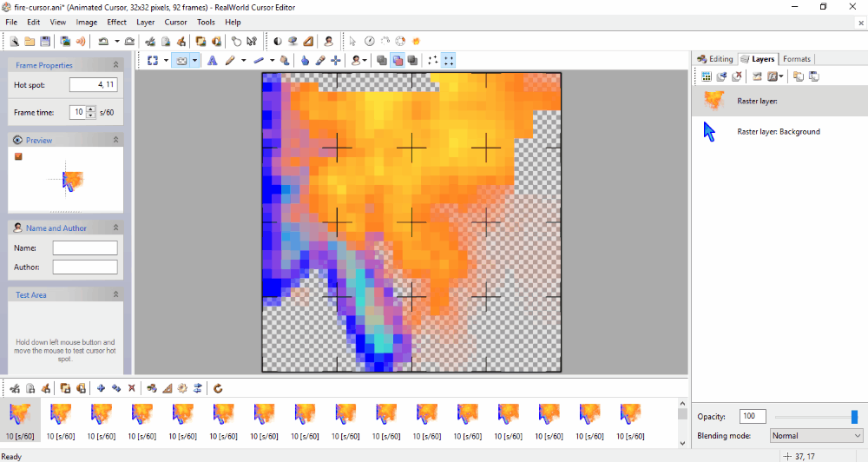Toggle the highlighted camera-like tool button
This screenshot has width=868, height=462.
[x=181, y=61]
